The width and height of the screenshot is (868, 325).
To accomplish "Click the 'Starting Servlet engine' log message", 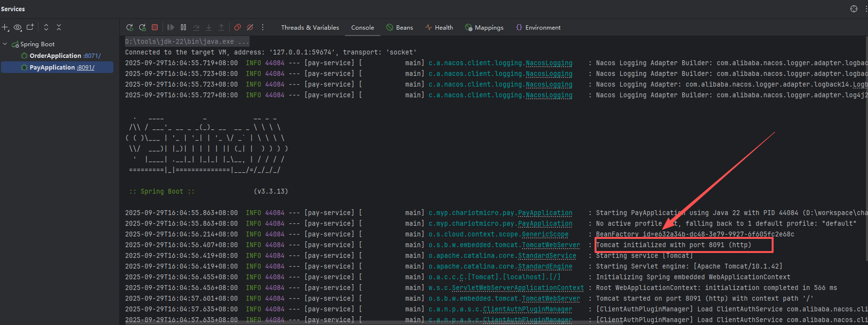I will click(689, 267).
